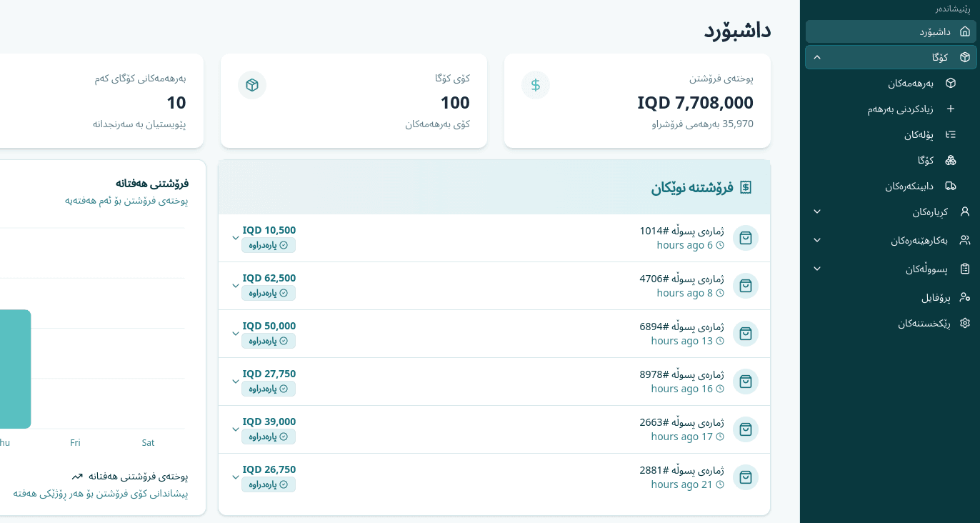The width and height of the screenshot is (980, 523).
Task: Expand details for the IQD 50,000 sale
Action: tap(235, 333)
